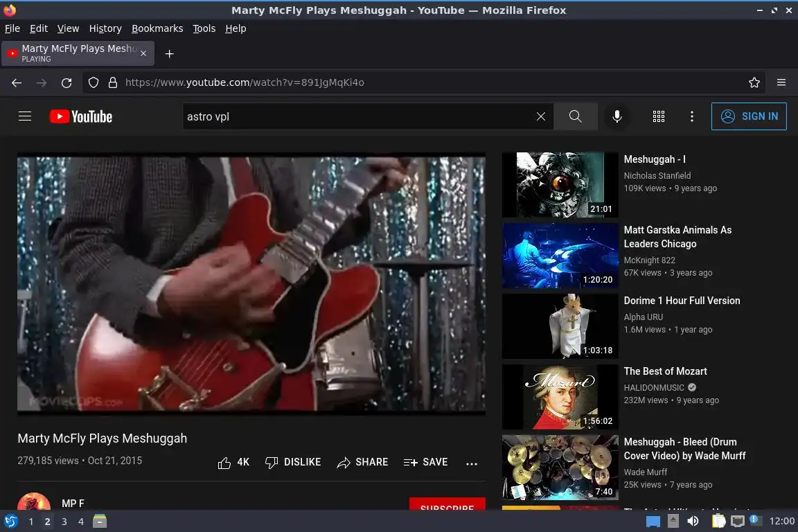Click the video player to pause
Screen dimensions: 798x532
251,283
